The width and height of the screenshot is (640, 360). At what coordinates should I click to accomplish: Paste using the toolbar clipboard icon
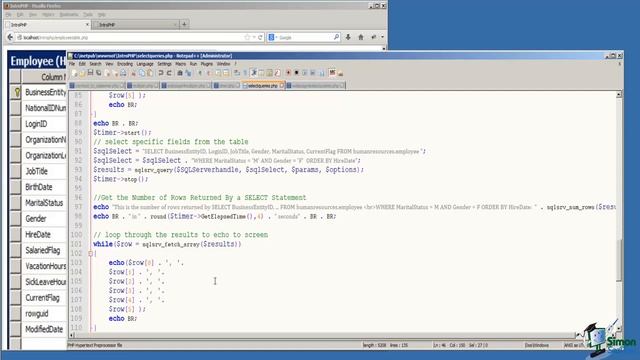[150, 73]
